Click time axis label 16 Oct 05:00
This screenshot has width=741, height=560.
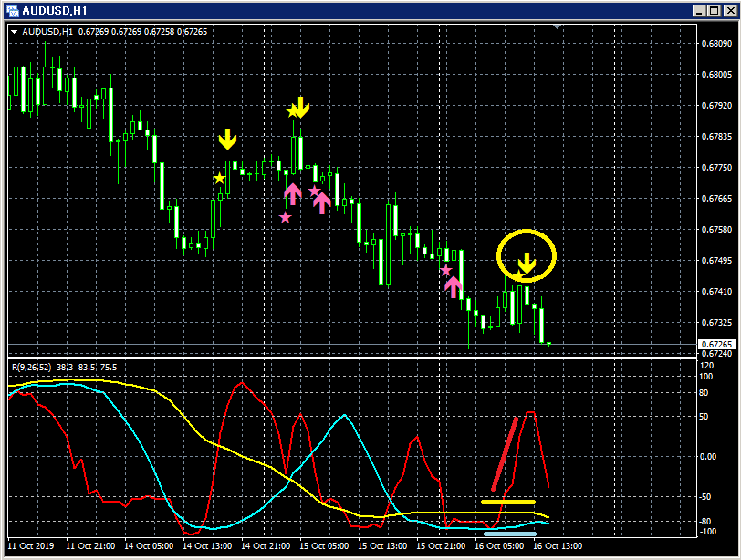(499, 546)
